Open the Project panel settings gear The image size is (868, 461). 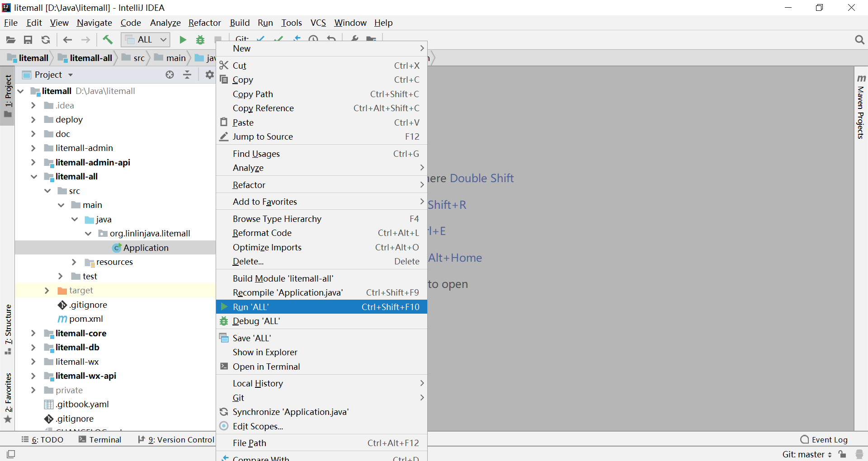pos(209,75)
